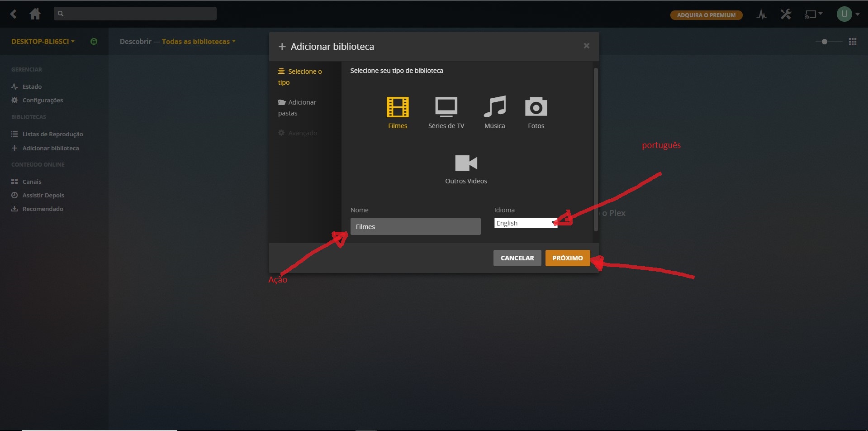Click the Nome field containing Filmes
Image resolution: width=868 pixels, height=431 pixels.
(x=415, y=226)
